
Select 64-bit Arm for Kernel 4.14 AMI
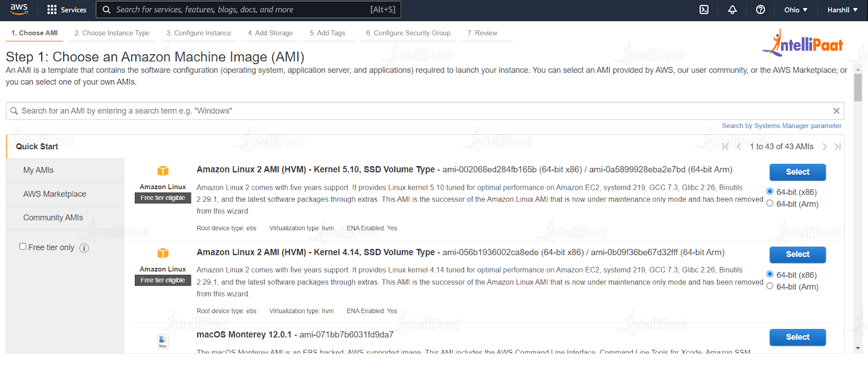click(770, 286)
